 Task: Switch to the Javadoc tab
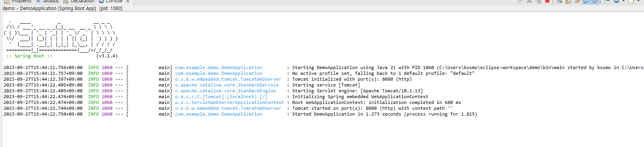(48, 1)
